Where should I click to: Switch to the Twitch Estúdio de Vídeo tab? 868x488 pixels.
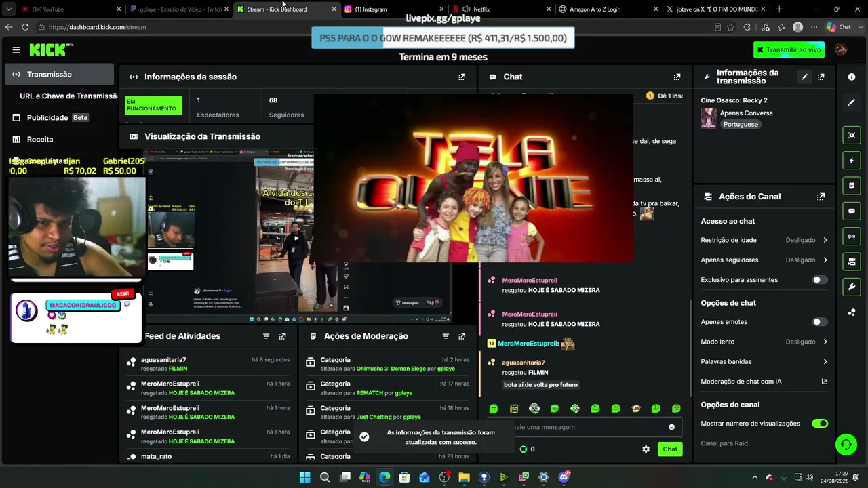179,9
